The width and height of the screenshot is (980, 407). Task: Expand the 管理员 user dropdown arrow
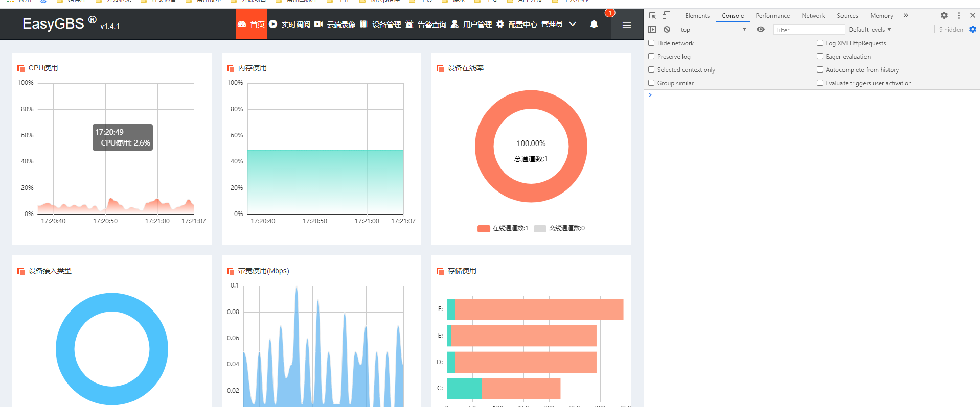click(573, 24)
